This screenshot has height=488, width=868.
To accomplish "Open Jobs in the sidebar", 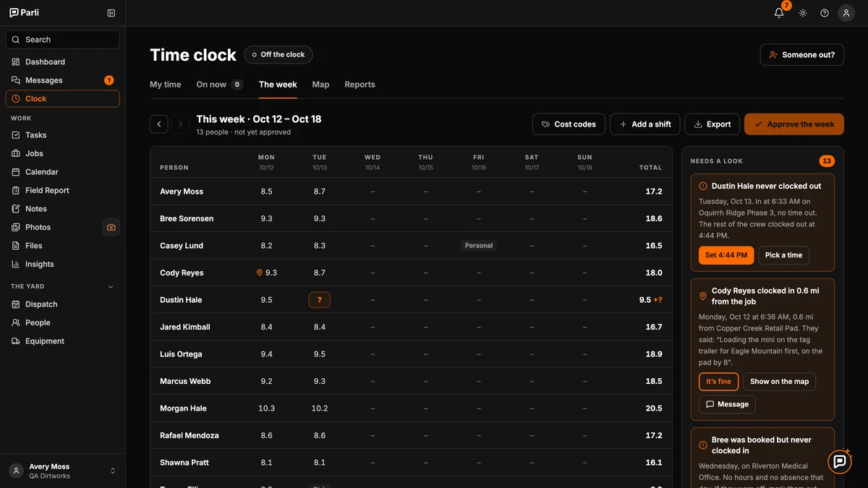I will coord(63,153).
